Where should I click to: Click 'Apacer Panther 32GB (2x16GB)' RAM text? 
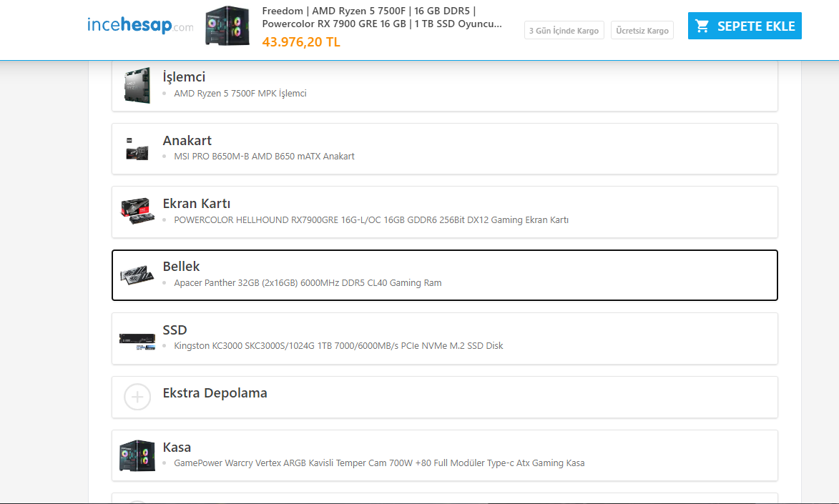point(308,282)
